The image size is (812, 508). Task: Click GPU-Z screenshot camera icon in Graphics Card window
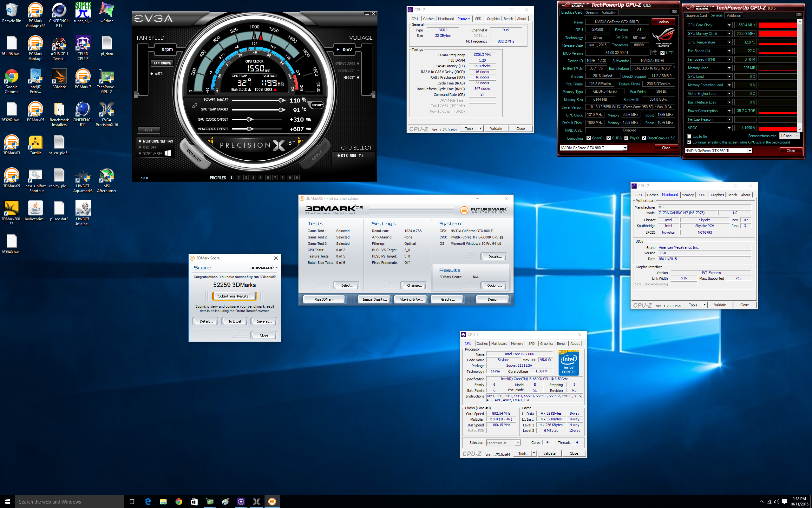pos(674,12)
